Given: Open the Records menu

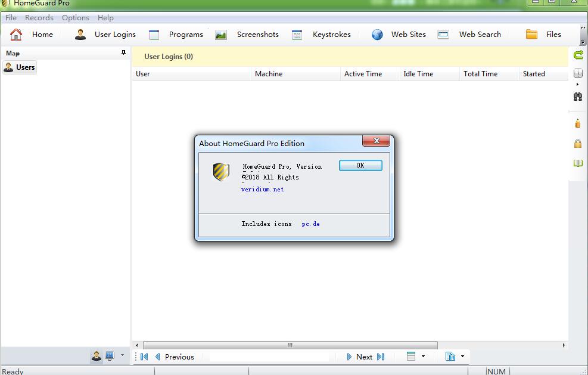Looking at the screenshot, I should (x=39, y=18).
